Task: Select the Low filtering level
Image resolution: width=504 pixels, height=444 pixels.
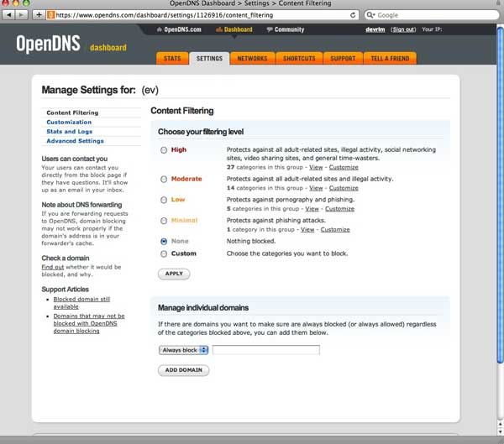Action: point(164,200)
